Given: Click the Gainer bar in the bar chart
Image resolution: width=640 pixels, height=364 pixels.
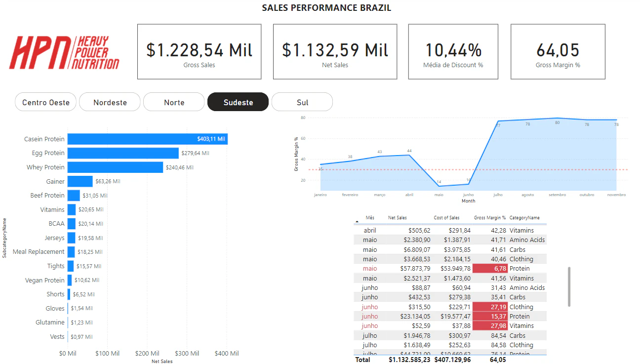Looking at the screenshot, I should (80, 181).
